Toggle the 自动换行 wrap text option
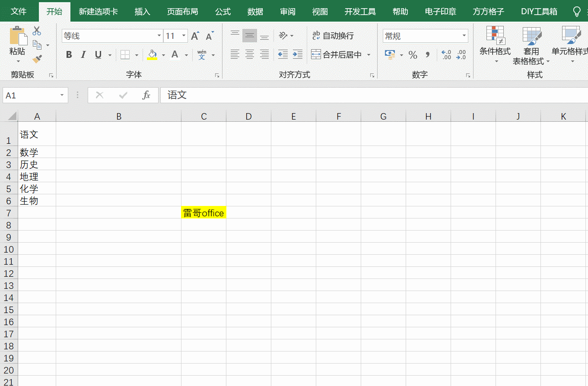This screenshot has height=386, width=588. pos(333,36)
